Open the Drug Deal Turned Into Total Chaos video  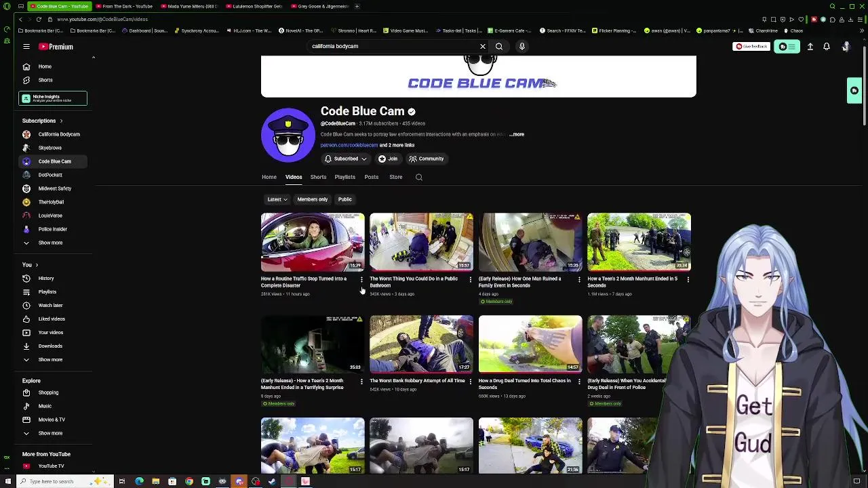coord(530,344)
